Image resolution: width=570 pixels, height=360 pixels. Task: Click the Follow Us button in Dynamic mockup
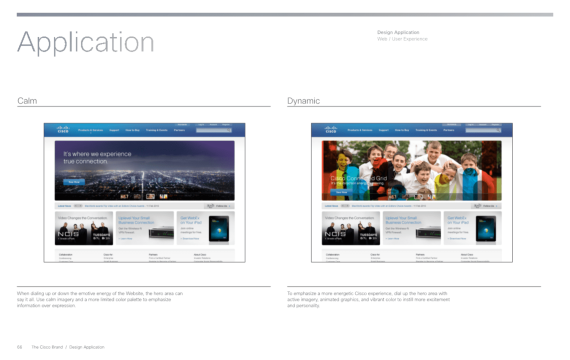(486, 206)
